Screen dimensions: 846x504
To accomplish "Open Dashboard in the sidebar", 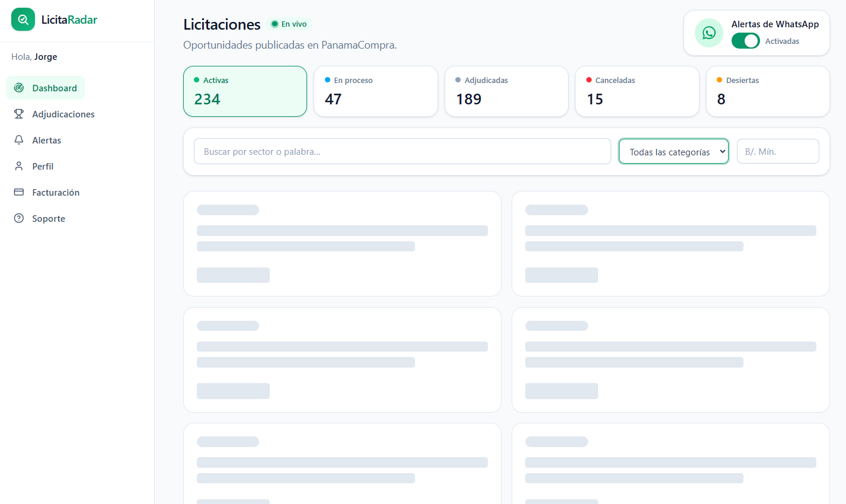I will click(46, 88).
